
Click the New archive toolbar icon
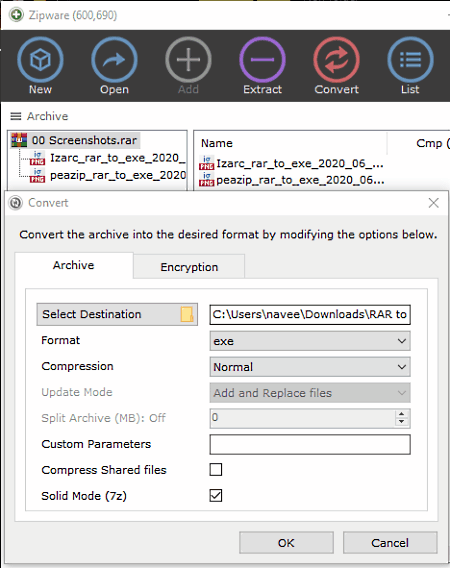[40, 60]
